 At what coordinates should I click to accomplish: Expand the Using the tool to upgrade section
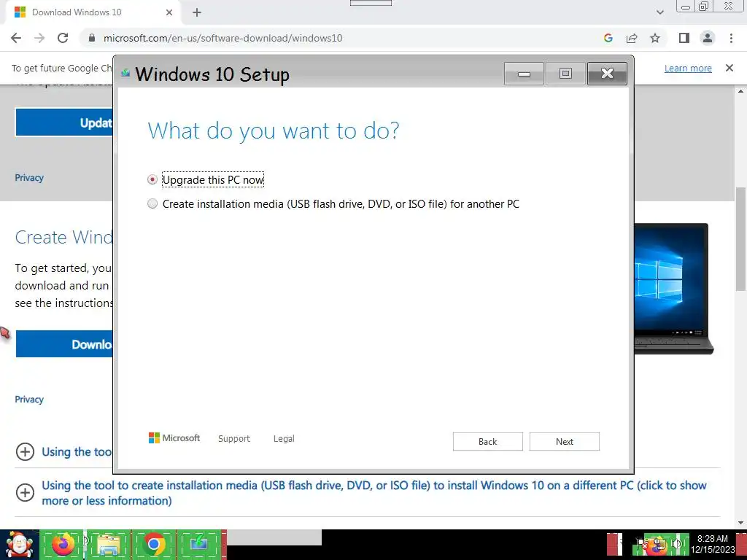25,451
